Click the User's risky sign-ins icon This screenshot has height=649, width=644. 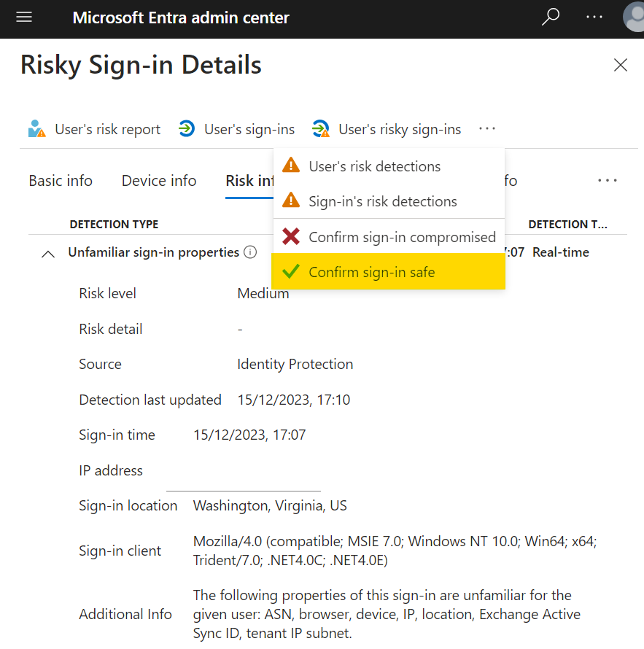point(321,129)
